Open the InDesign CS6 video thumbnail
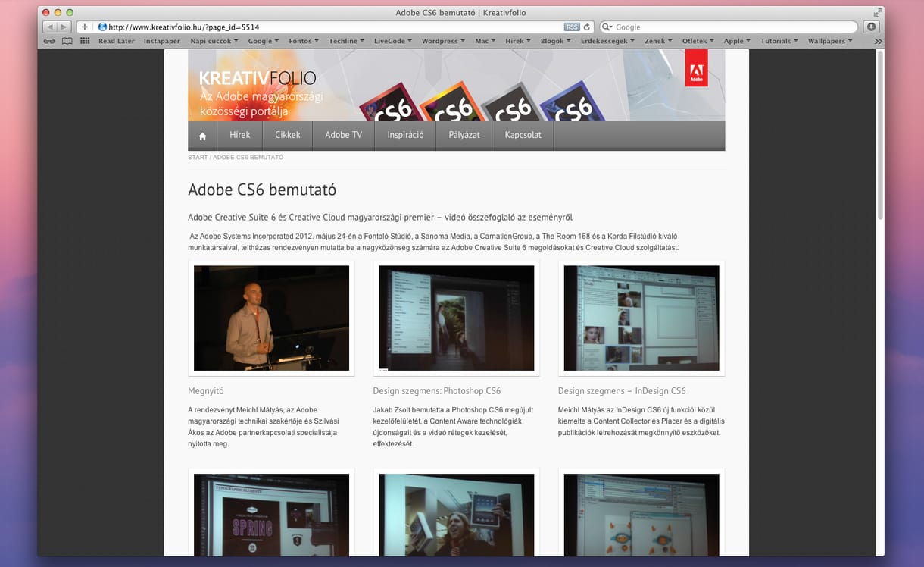924x567 pixels. 641,318
